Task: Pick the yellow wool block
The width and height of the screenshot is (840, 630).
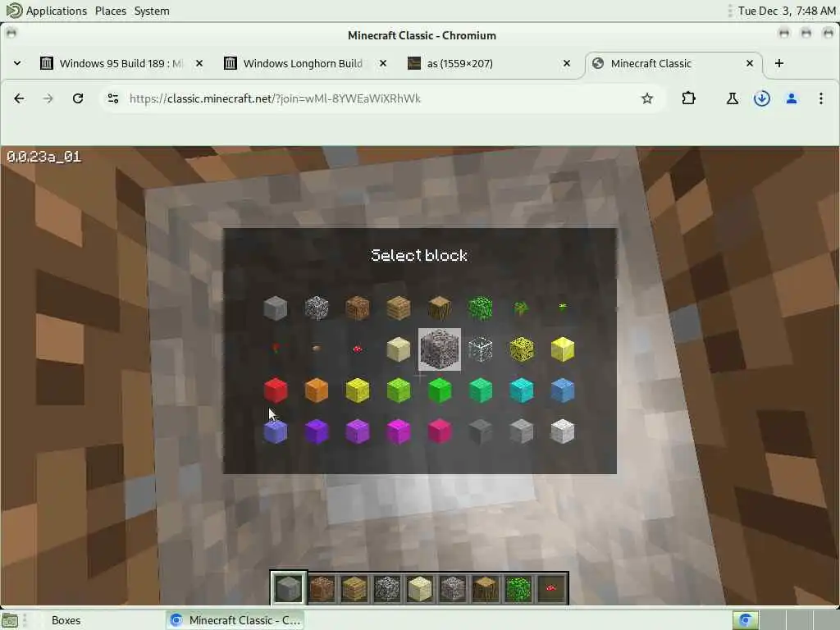Action: [x=358, y=390]
